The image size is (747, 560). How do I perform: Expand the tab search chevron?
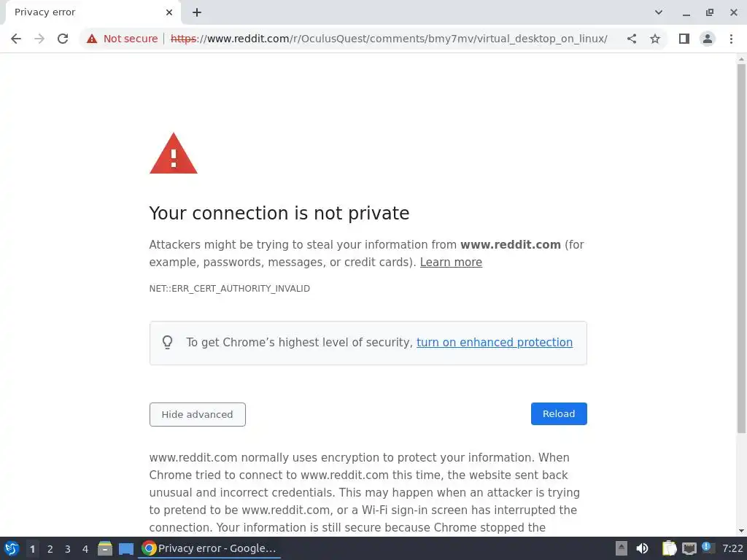[x=659, y=12]
